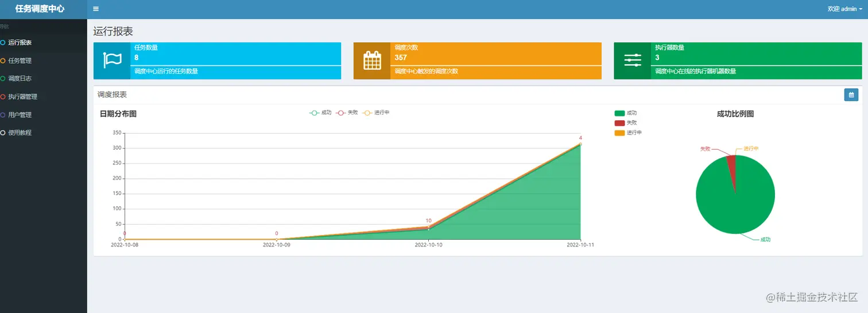The width and height of the screenshot is (868, 313).
Task: Toggle 成功 series in line chart legend
Action: pyautogui.click(x=320, y=112)
